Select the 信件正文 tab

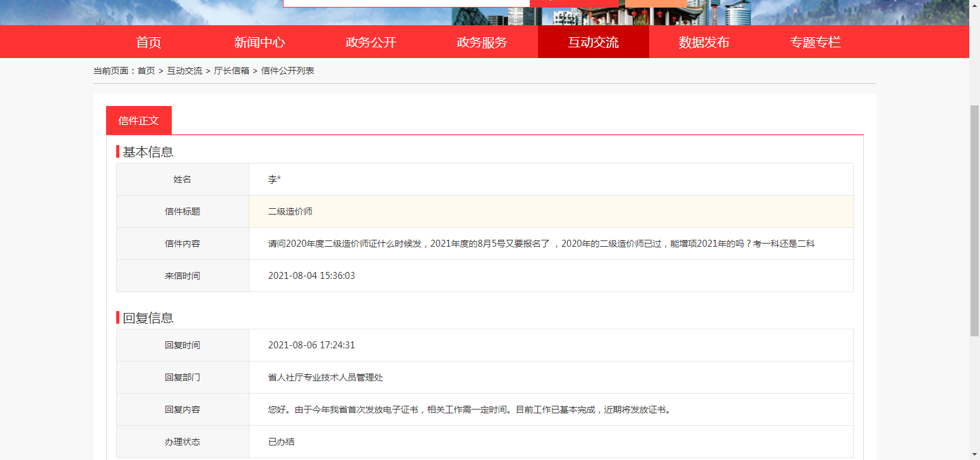click(x=138, y=121)
